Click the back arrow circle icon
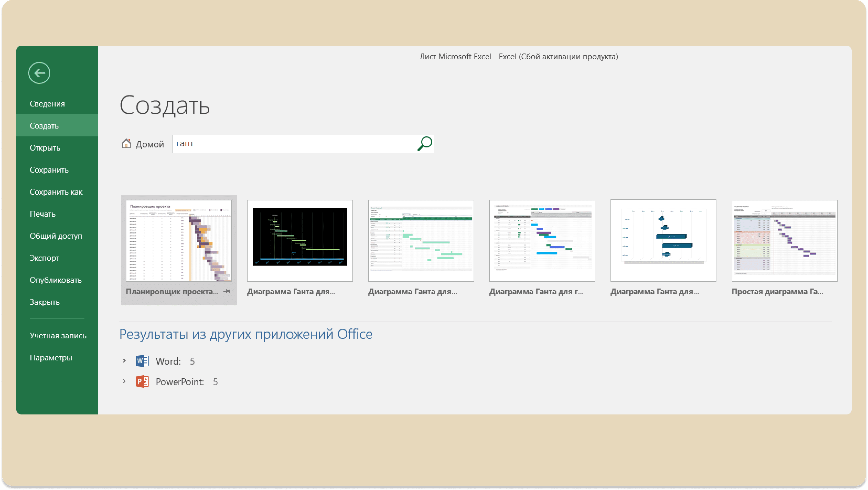868x490 pixels. [39, 73]
